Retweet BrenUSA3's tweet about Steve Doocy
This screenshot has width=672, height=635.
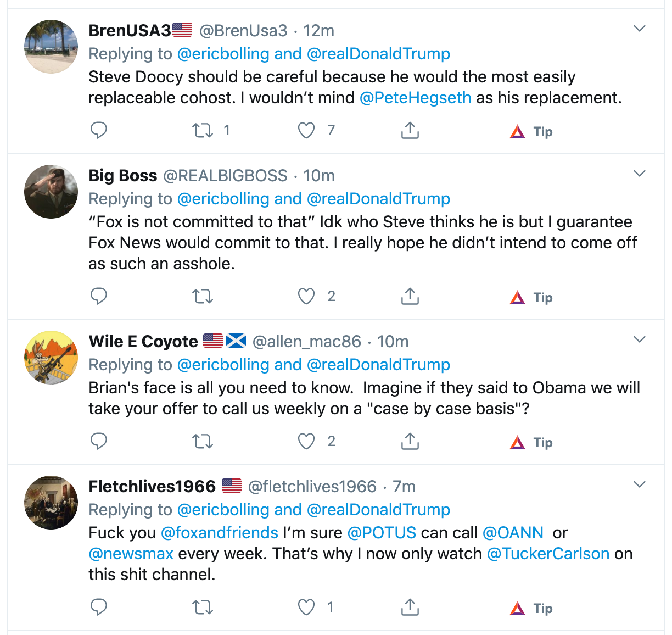coord(203,130)
